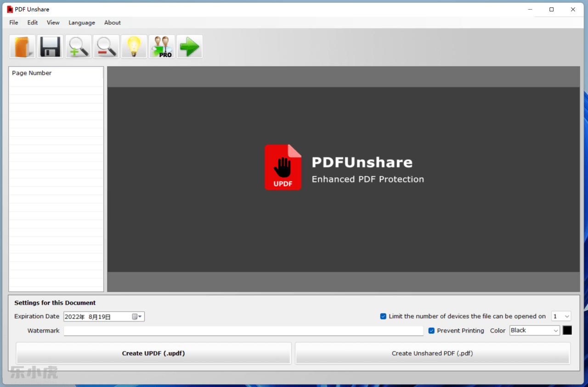Screen dimensions: 588x387
Task: Open a PDF file with the orange folder icon
Action: pyautogui.click(x=23, y=47)
